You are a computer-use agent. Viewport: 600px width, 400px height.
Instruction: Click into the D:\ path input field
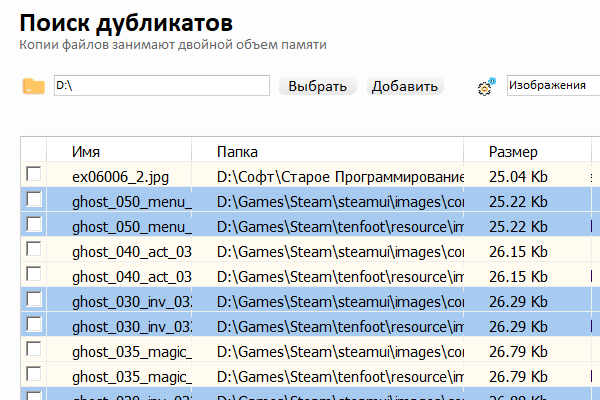pyautogui.click(x=160, y=86)
